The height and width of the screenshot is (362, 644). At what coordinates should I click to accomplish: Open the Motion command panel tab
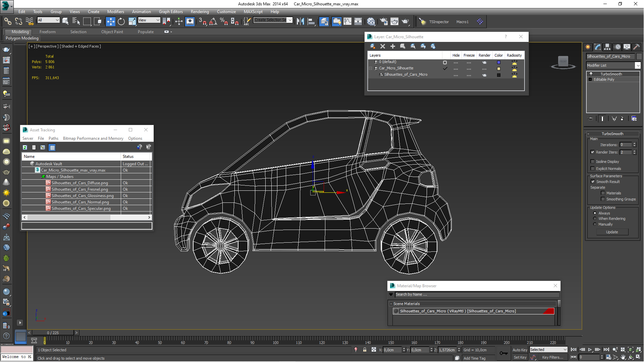pos(618,47)
